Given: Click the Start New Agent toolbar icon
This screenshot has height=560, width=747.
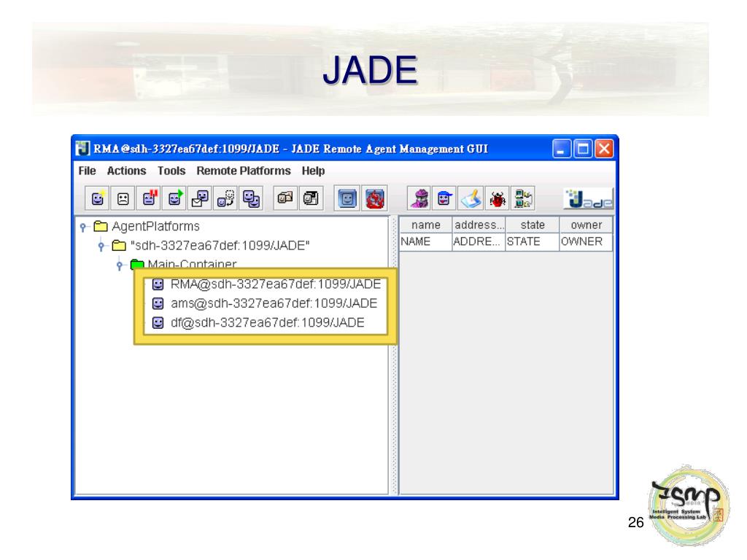Looking at the screenshot, I should point(97,198).
